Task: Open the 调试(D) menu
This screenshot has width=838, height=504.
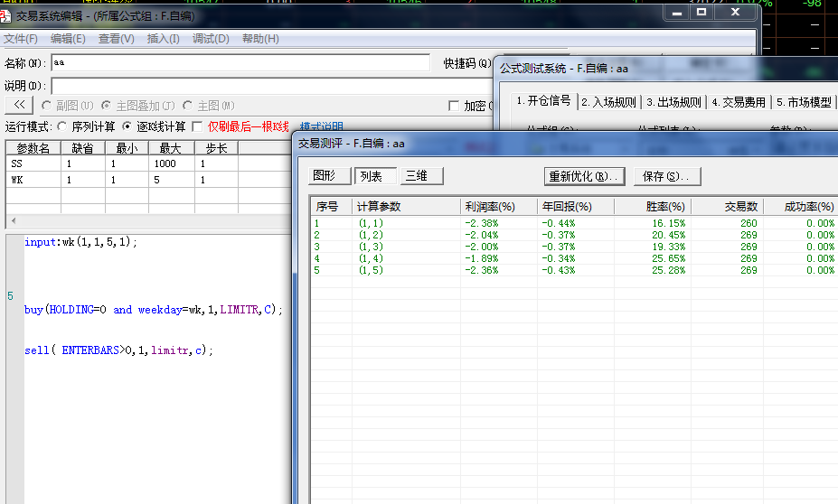Action: [211, 39]
